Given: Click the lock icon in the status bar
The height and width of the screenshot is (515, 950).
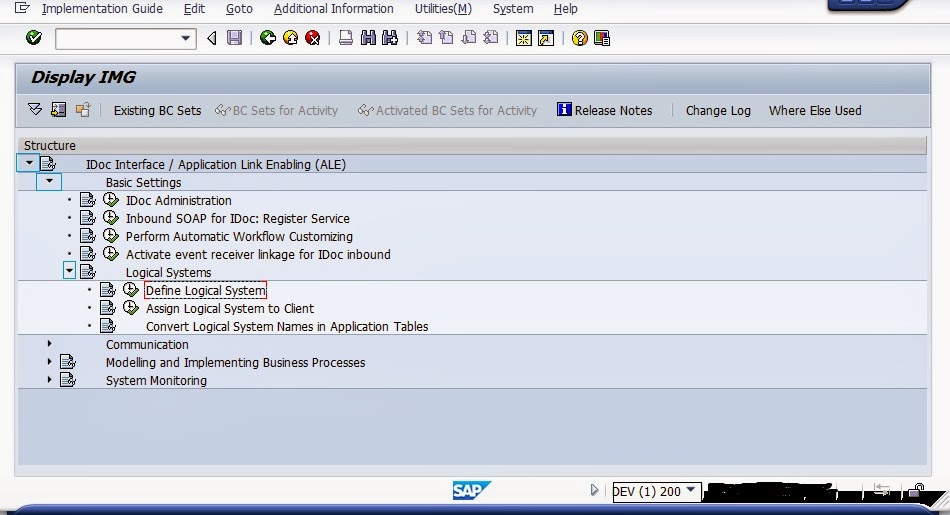Looking at the screenshot, I should pos(917,490).
